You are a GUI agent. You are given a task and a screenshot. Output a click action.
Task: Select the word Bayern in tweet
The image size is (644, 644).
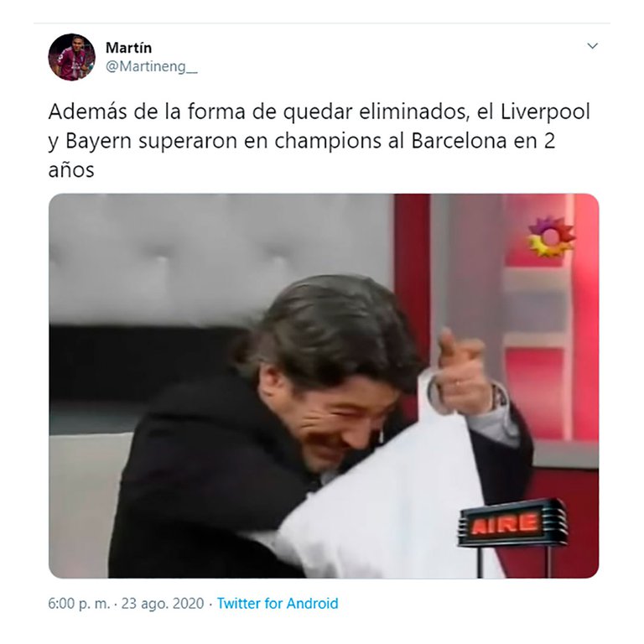coord(99,141)
